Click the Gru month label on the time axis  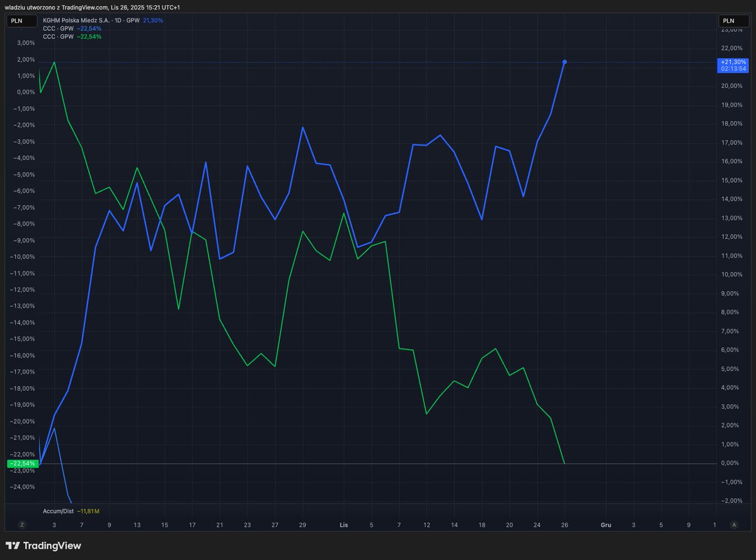click(x=605, y=524)
